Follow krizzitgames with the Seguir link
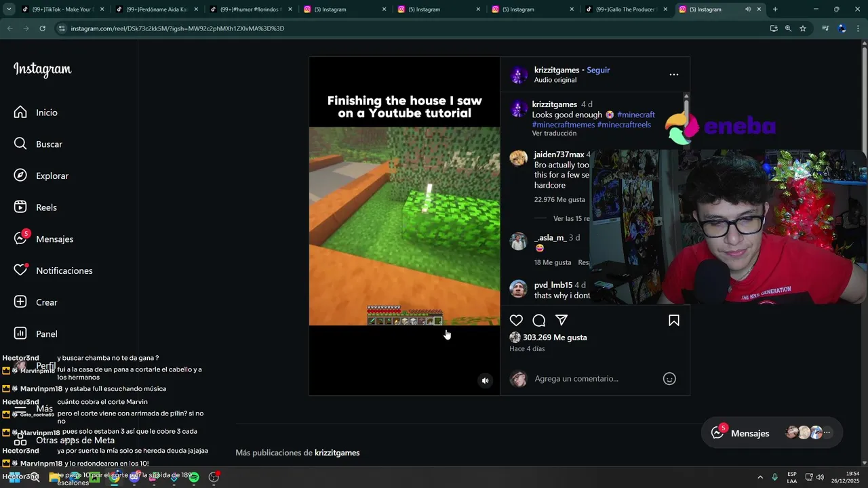Viewport: 868px width, 488px height. (598, 70)
